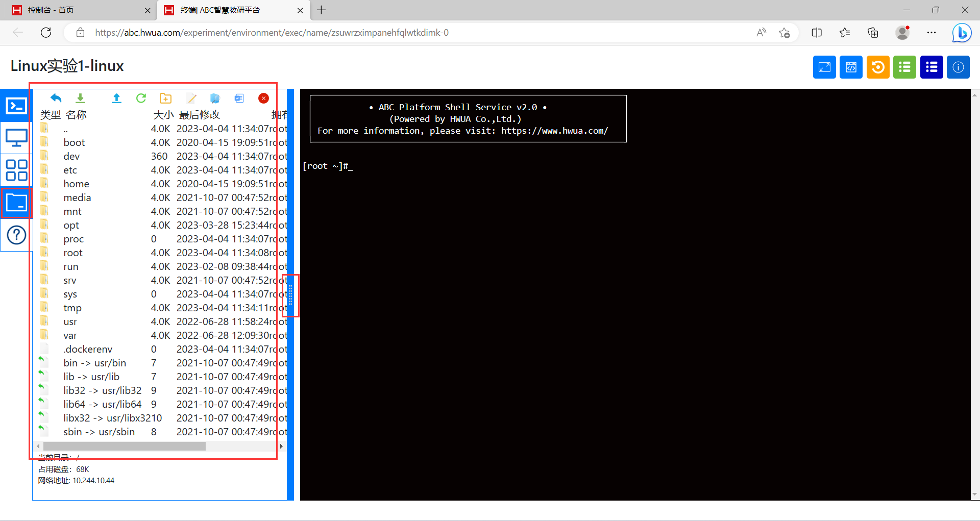Open the desktop monitor sidebar panel

click(x=16, y=138)
